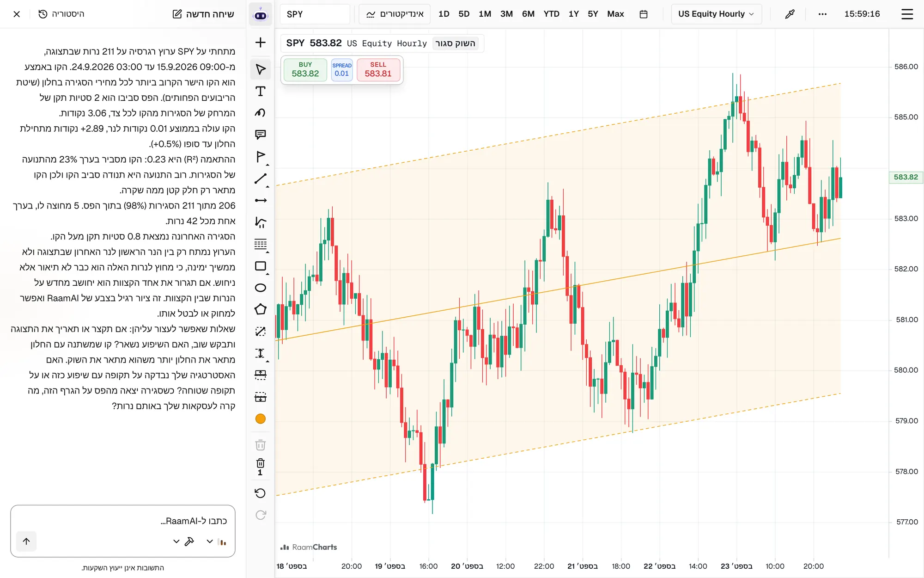The image size is (924, 578).
Task: Toggle the RaamAI assistant robot icon
Action: click(261, 14)
